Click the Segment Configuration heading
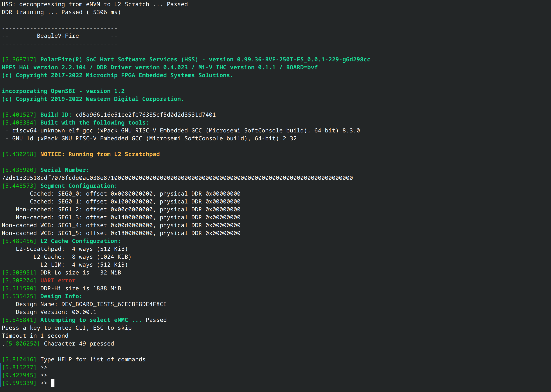This screenshot has height=392, width=551. [79, 186]
